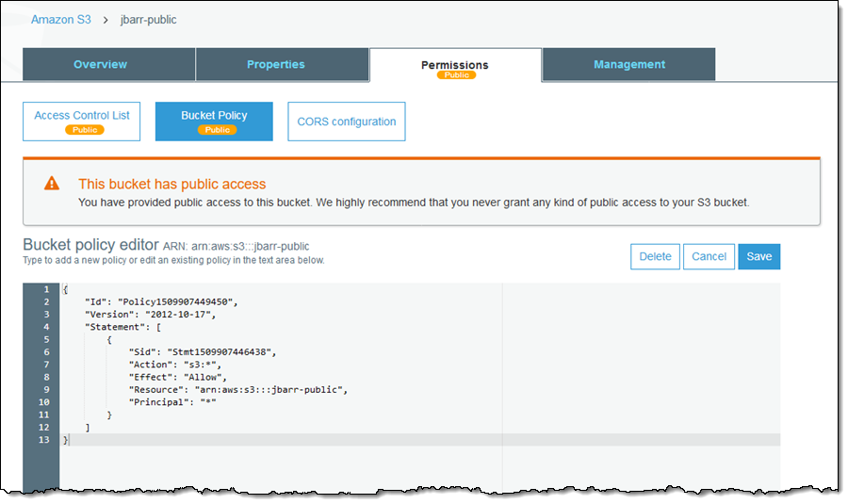Click the jbarr-public breadcrumb bucket name
This screenshot has width=848, height=504.
coord(149,19)
